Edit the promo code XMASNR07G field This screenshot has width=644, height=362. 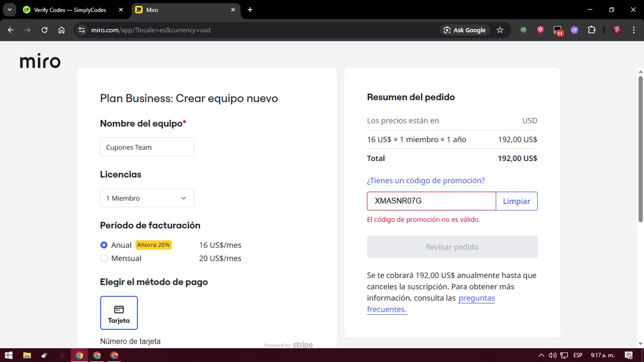click(x=431, y=201)
